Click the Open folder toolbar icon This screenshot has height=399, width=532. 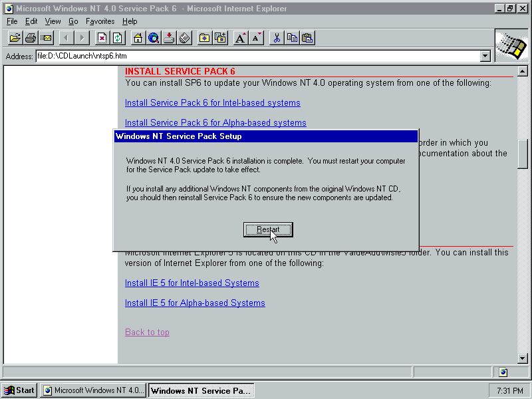point(15,38)
